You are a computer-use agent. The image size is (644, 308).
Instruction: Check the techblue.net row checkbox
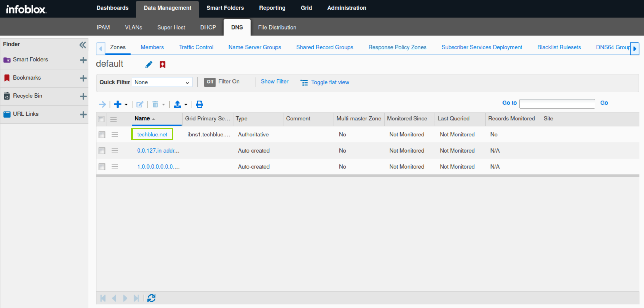coord(102,135)
